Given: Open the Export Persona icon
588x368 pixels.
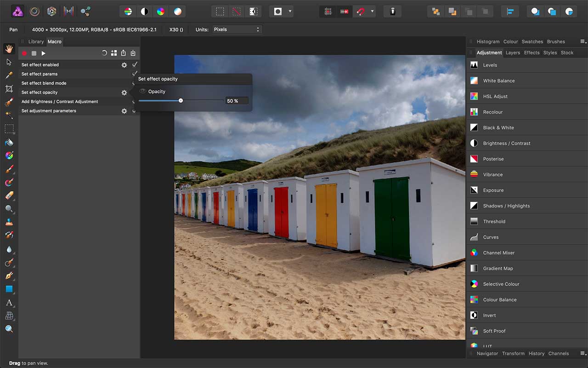Looking at the screenshot, I should pos(85,11).
